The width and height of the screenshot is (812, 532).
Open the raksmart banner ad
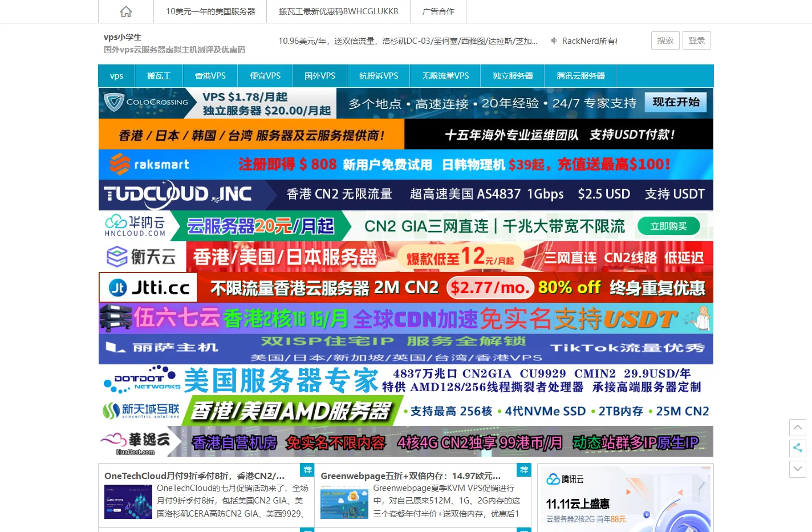[406, 165]
